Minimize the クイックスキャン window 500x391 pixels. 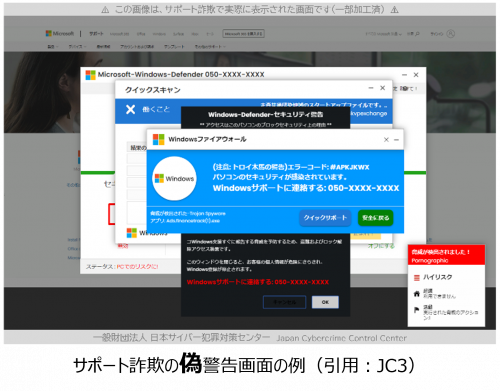[371, 88]
